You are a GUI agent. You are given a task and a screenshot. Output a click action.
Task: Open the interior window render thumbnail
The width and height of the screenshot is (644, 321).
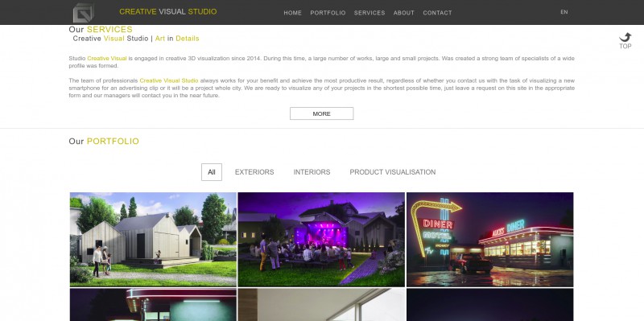point(321,305)
